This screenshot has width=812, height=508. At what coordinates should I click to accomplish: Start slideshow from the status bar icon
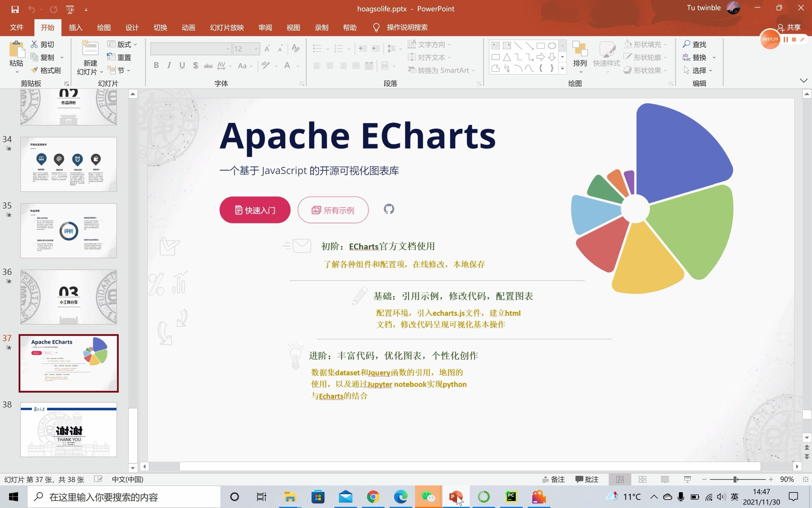pyautogui.click(x=687, y=480)
